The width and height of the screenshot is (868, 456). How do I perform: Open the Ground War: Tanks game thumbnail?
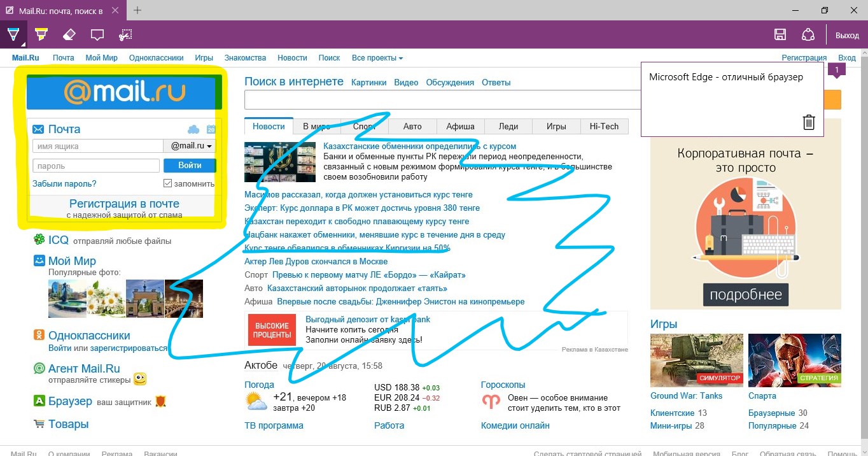pos(697,360)
